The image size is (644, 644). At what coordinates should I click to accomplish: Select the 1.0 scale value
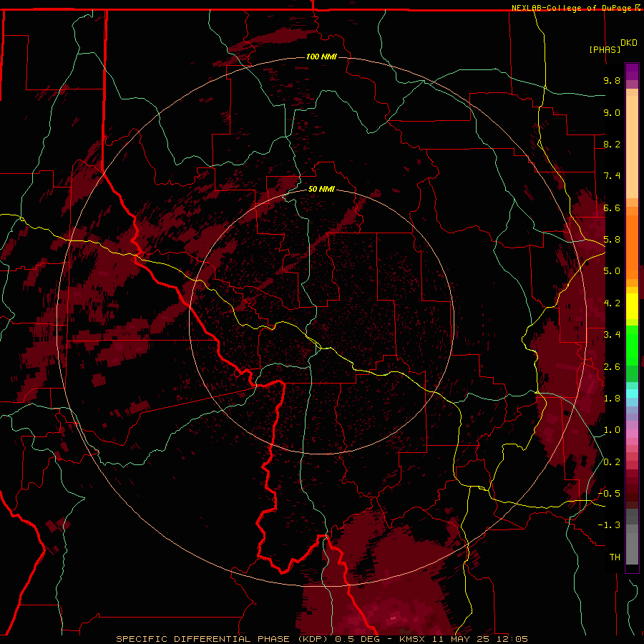pyautogui.click(x=612, y=430)
